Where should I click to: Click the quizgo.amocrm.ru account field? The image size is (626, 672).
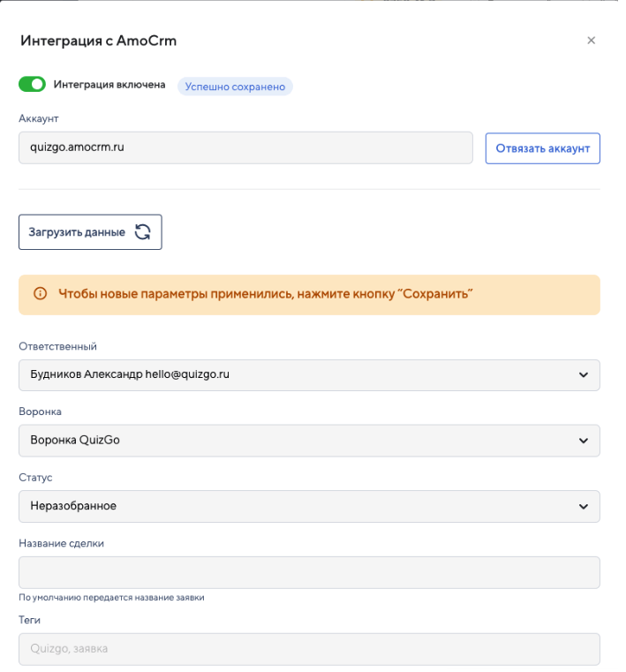(x=245, y=147)
